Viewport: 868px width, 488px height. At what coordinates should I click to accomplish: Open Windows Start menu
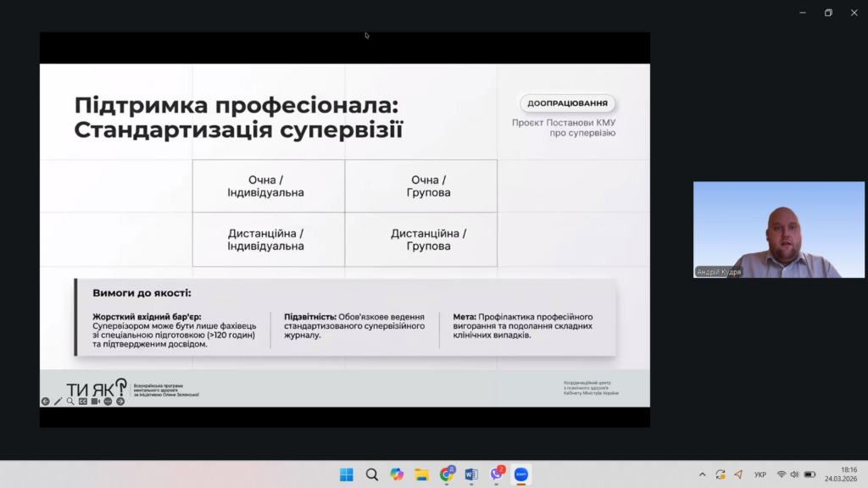(x=347, y=474)
